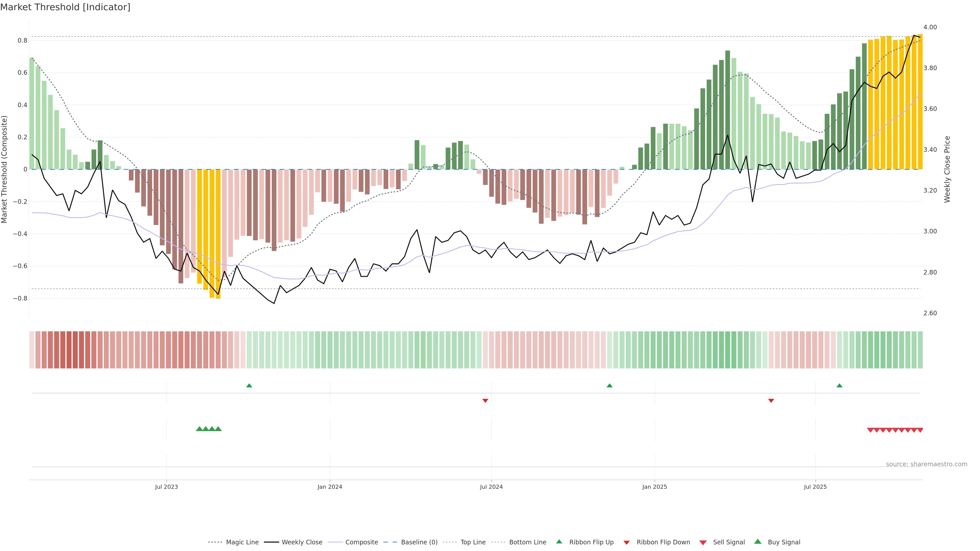Click the red flip-down triangle near Jul 2024
This screenshot has width=980, height=551.
(485, 401)
